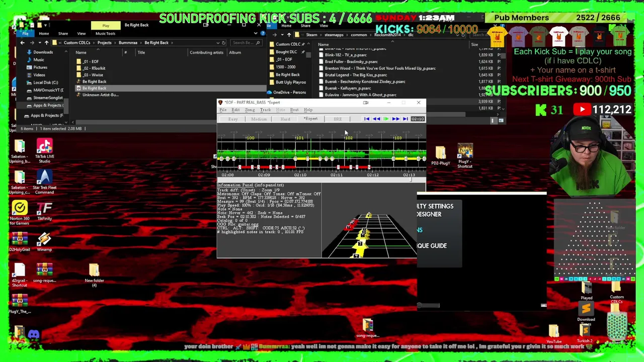Select the Played folder on desktop
644x362 pixels.
click(x=586, y=291)
